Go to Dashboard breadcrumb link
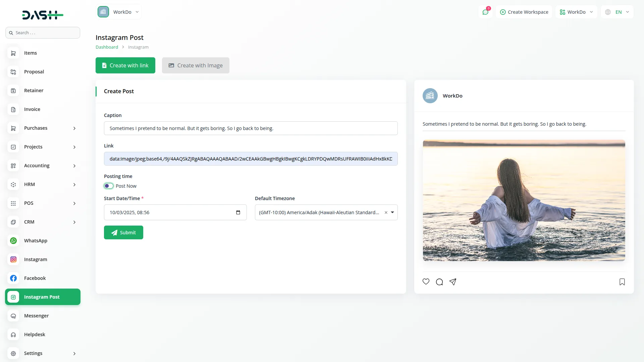This screenshot has height=362, width=644. [x=107, y=47]
